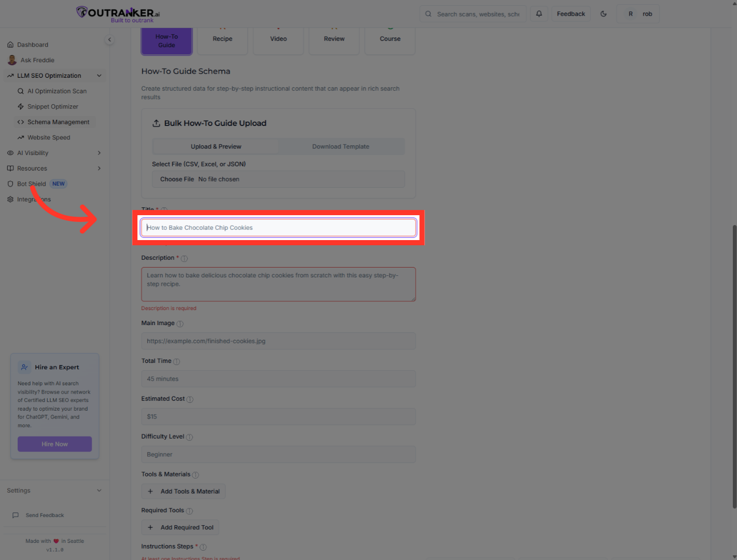This screenshot has width=737, height=560.
Task: Click into the Title input field
Action: pos(278,228)
